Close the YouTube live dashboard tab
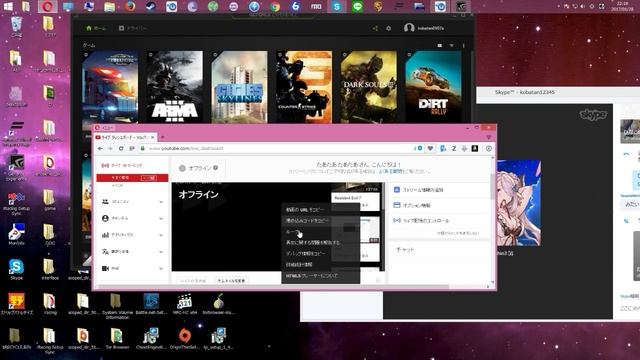Screen dimensions: 640x360 tap(153, 138)
